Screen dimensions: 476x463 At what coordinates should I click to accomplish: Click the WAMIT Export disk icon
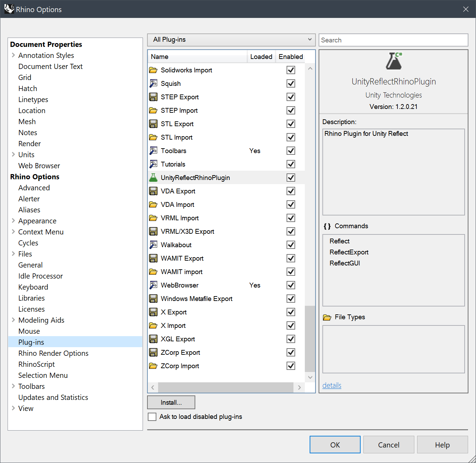153,258
